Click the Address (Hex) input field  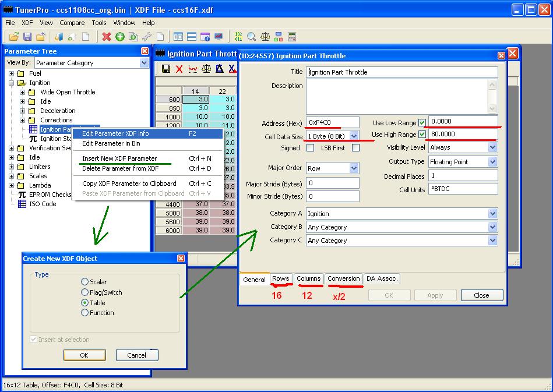pyautogui.click(x=332, y=123)
